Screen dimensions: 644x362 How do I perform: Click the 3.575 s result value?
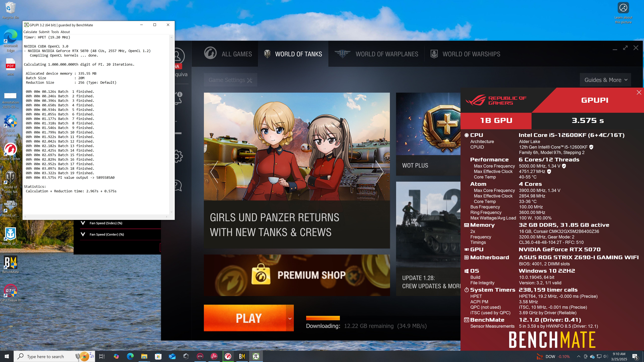[x=588, y=121]
